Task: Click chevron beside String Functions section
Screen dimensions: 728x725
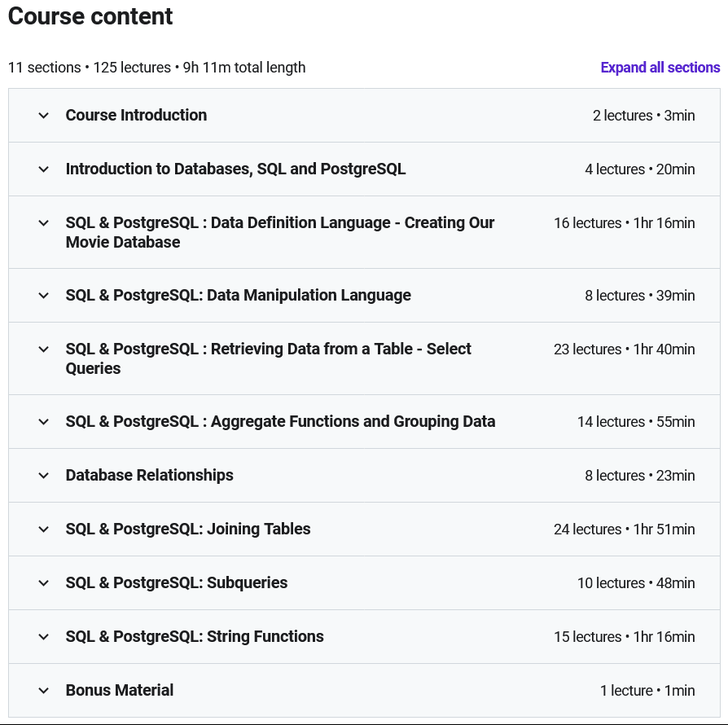Action: pos(44,637)
